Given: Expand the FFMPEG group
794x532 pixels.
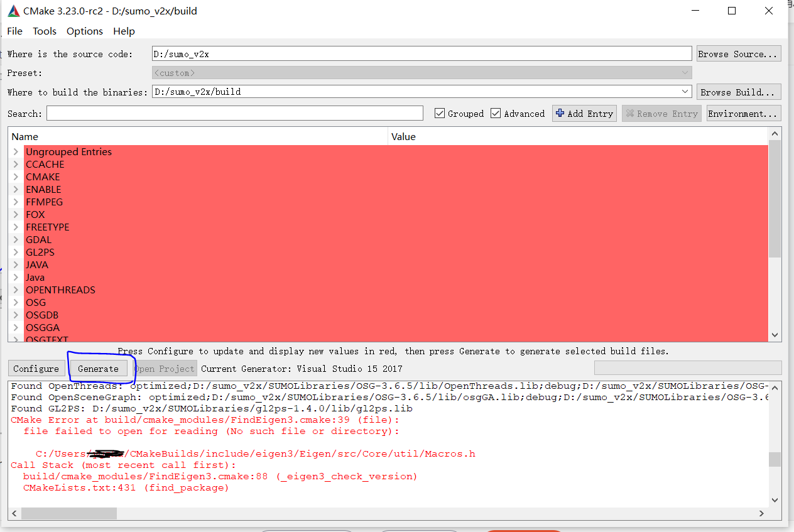Looking at the screenshot, I should pos(16,202).
